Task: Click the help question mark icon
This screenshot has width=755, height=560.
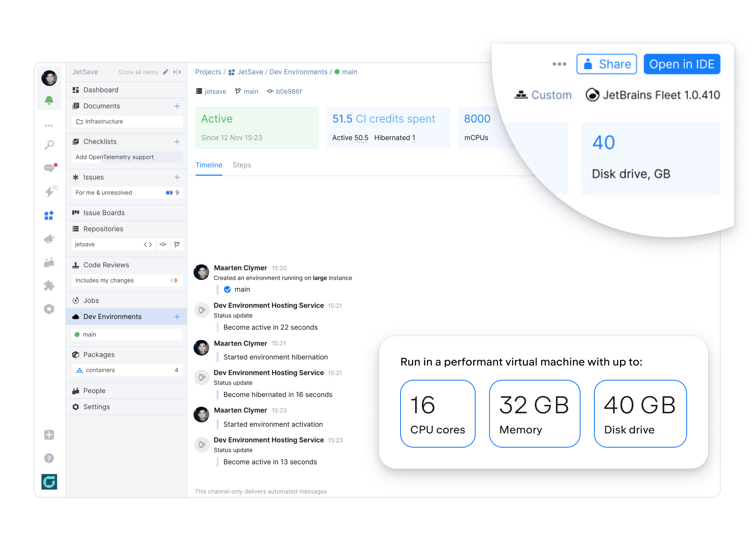Action: [x=49, y=458]
